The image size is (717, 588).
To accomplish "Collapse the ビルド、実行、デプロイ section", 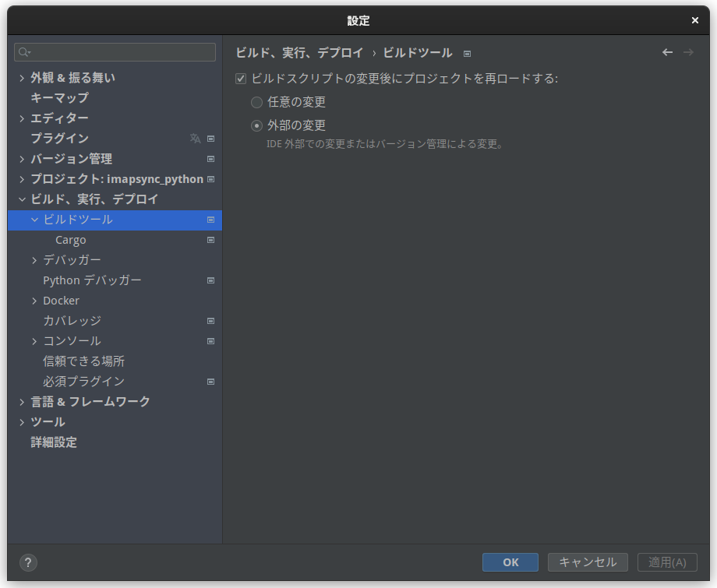I will (x=22, y=199).
